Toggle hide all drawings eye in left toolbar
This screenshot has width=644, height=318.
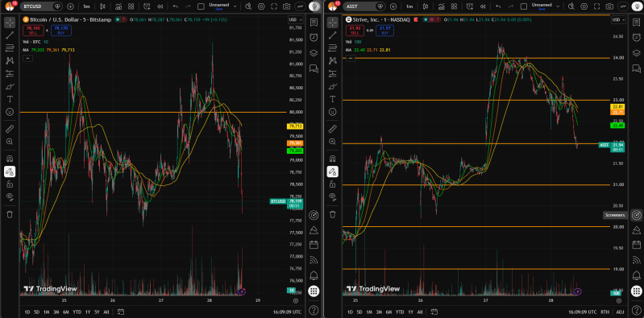point(10,196)
